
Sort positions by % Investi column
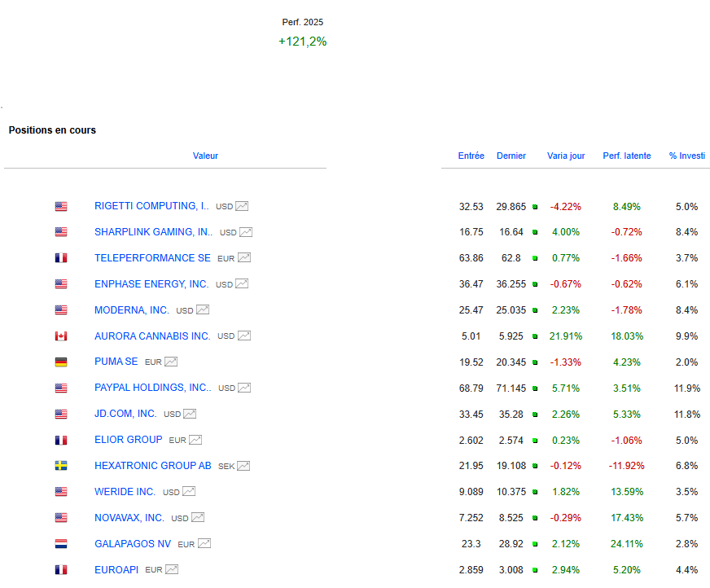click(x=686, y=156)
